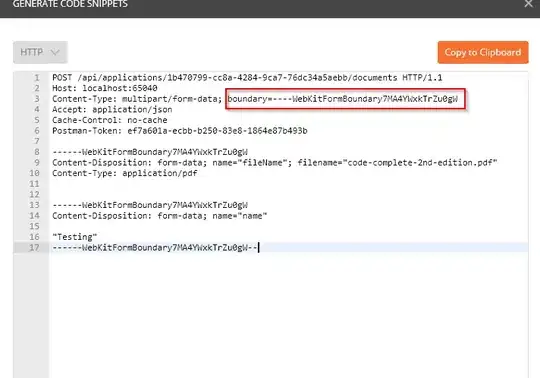Click empty editor area below line 17
The height and width of the screenshot is (378, 540).
coord(288,313)
